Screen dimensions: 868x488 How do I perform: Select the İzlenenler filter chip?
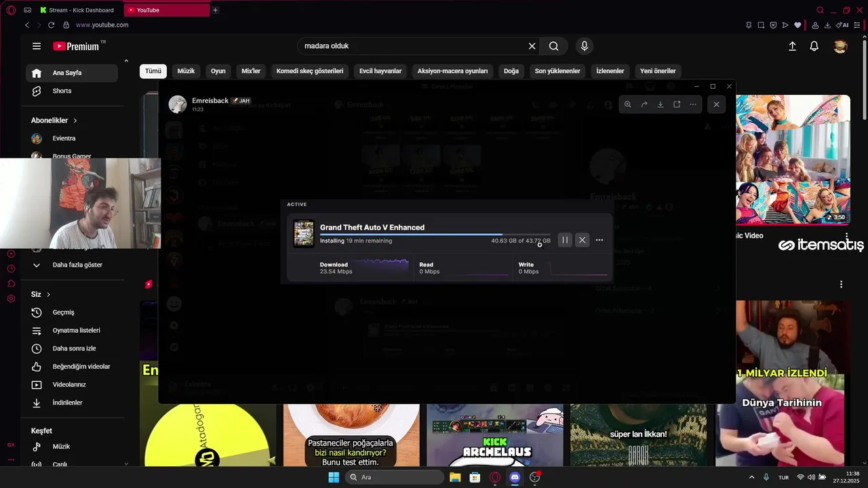[x=610, y=70]
